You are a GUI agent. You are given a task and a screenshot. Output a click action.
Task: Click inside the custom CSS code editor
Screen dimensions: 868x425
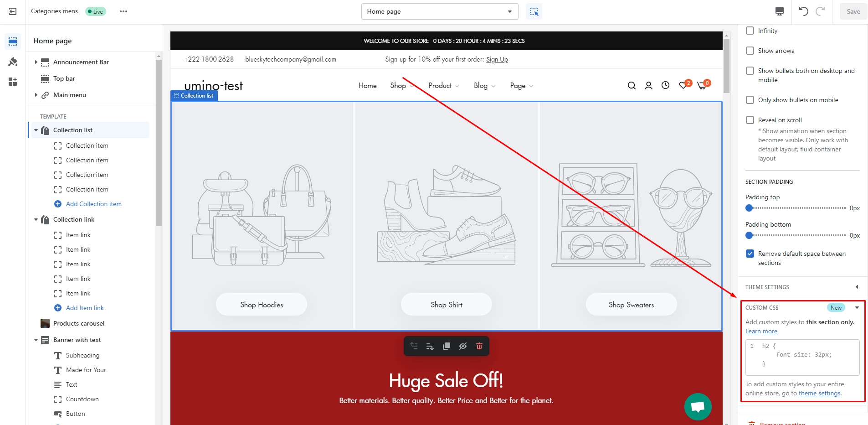point(802,357)
